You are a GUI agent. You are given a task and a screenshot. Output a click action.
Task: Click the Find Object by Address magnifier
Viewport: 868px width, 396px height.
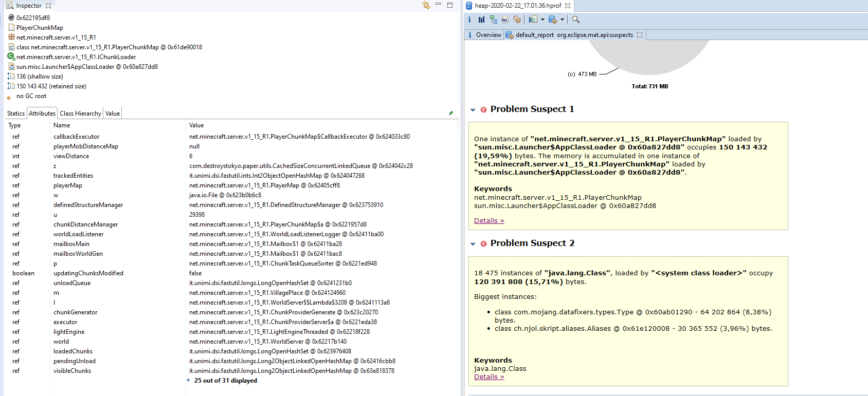click(576, 20)
